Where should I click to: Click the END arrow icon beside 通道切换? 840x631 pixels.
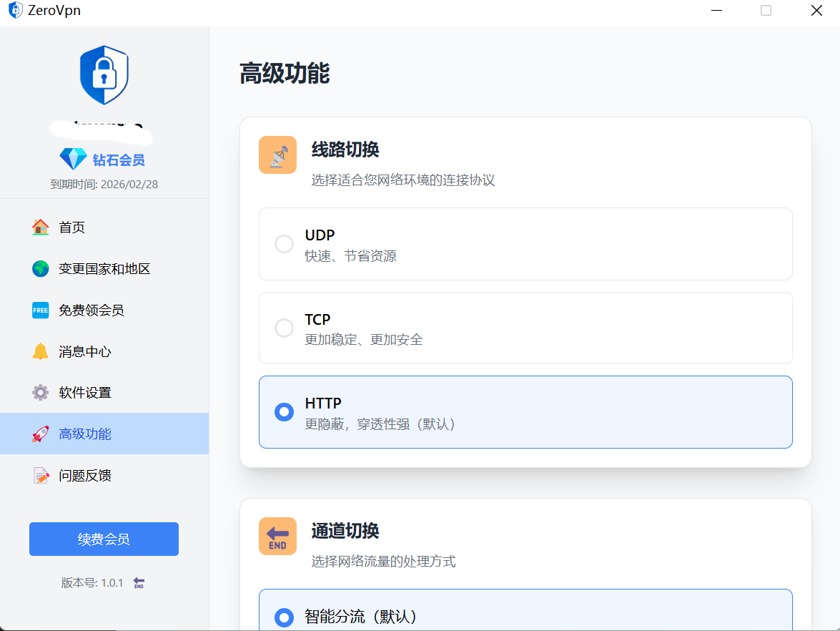(277, 535)
